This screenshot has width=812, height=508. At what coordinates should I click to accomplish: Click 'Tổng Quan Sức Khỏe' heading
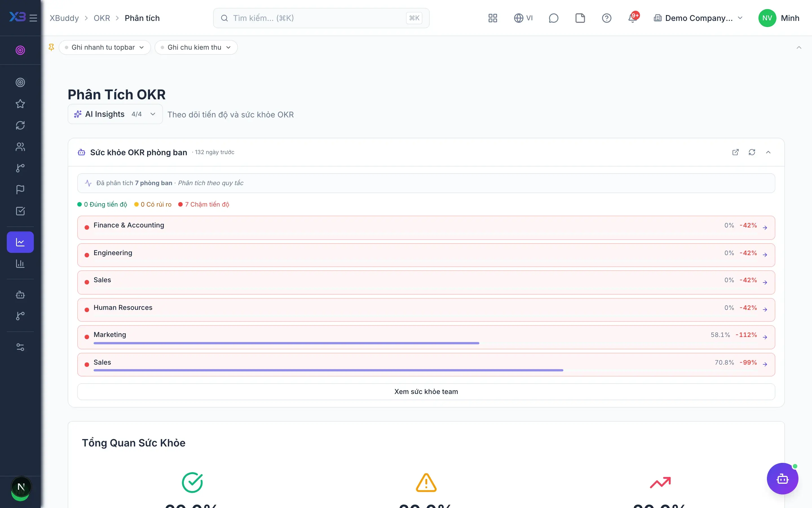pyautogui.click(x=134, y=443)
